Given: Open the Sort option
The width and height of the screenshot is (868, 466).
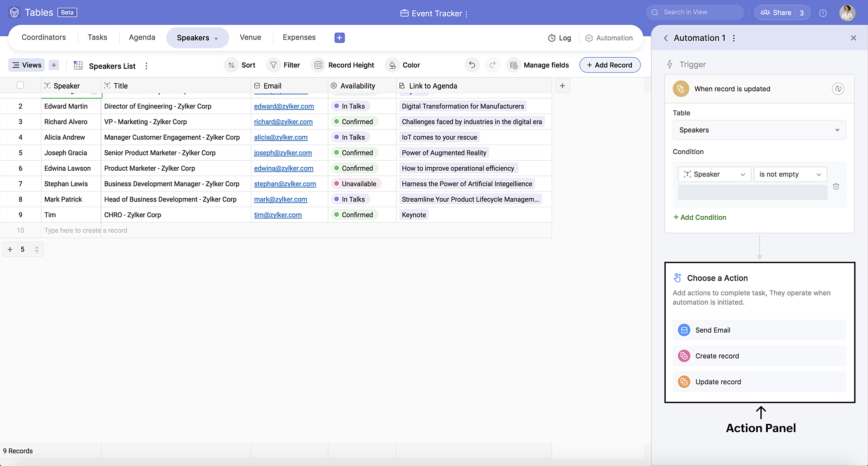Looking at the screenshot, I should pyautogui.click(x=241, y=65).
